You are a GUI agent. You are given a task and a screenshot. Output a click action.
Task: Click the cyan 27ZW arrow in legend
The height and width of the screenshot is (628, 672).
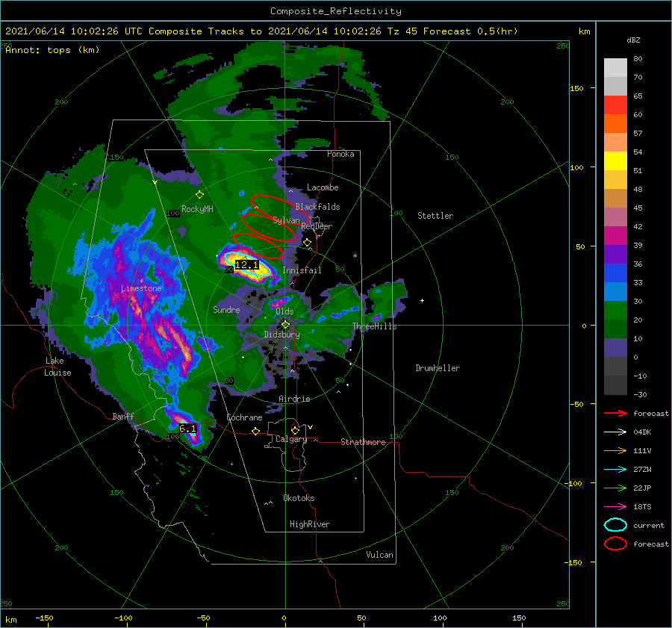pos(615,470)
